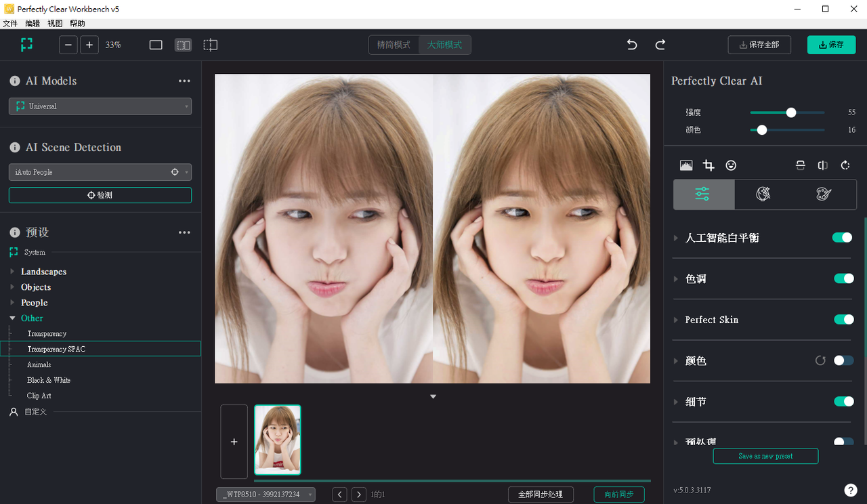Open the Universal AI model dropdown
The width and height of the screenshot is (867, 504).
(x=100, y=106)
